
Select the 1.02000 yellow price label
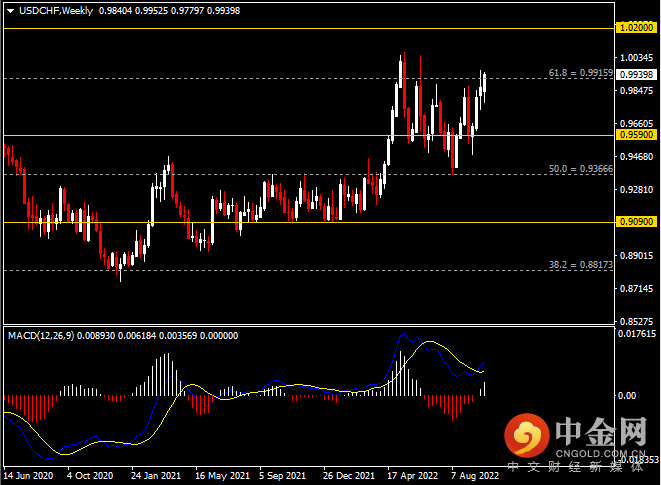pyautogui.click(x=637, y=28)
